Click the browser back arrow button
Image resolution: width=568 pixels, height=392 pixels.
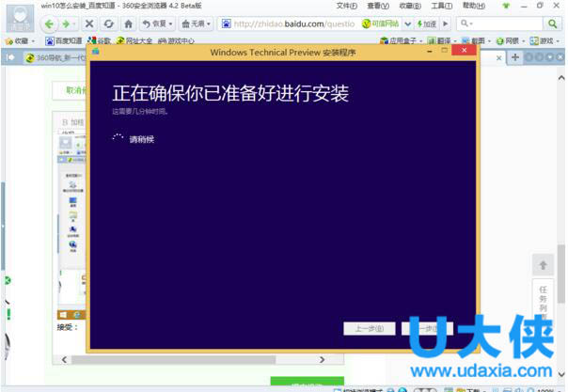49,24
